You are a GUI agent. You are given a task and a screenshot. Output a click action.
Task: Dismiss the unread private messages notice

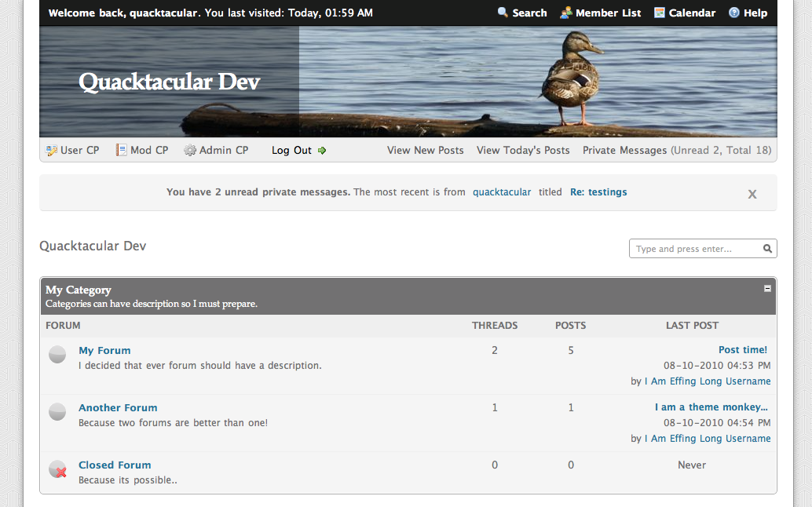click(752, 194)
